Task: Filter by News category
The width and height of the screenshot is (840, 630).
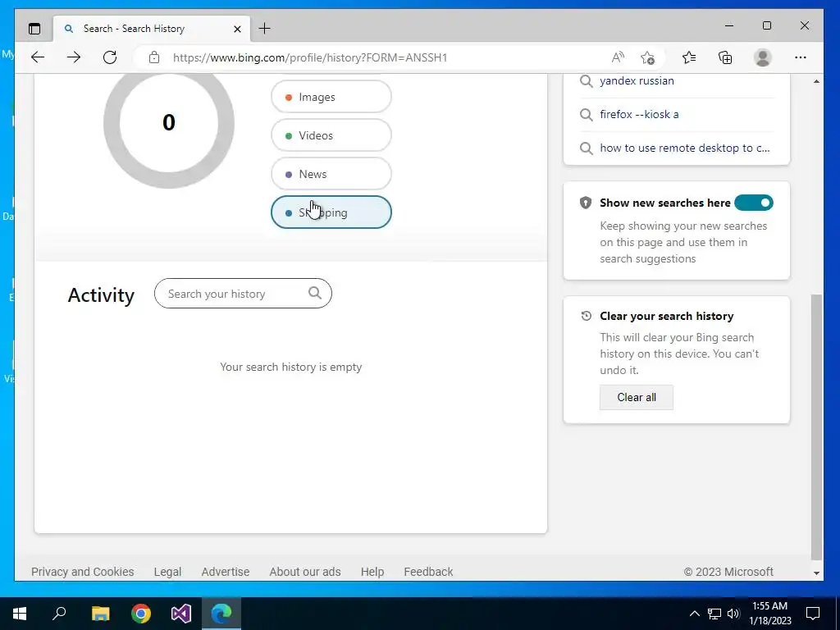Action: point(331,174)
